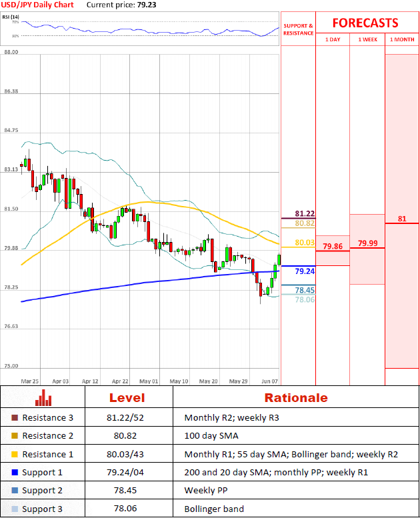
Task: Click the Support 2 row label
Action: coord(42,491)
